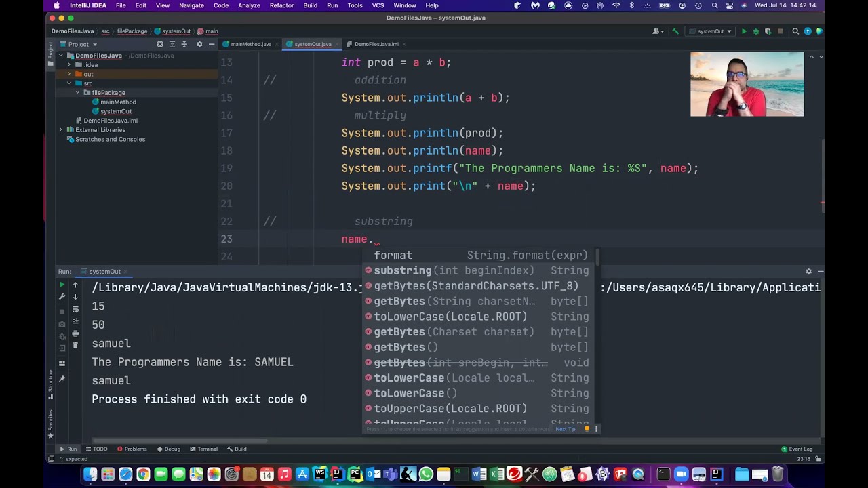This screenshot has width=868, height=488.
Task: Click the green Build hammer icon in toolbar
Action: tap(675, 31)
